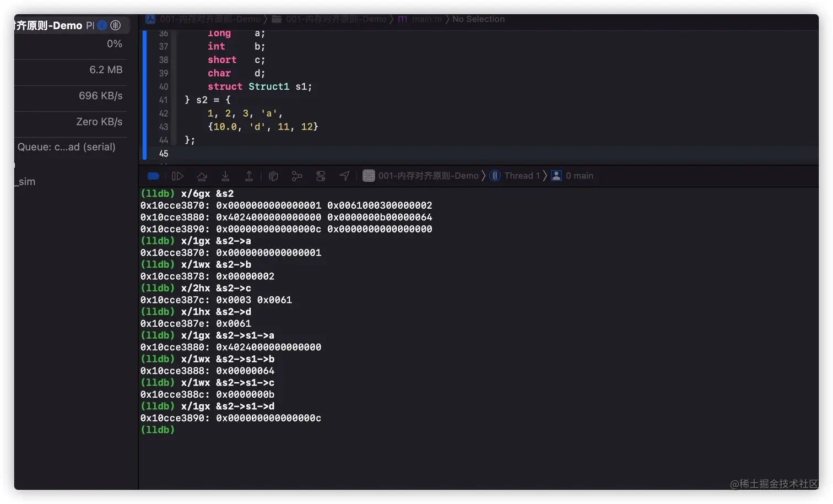Click the 'x/2hx &s2->c' lldb command
Image resolution: width=833 pixels, height=504 pixels.
pos(216,288)
